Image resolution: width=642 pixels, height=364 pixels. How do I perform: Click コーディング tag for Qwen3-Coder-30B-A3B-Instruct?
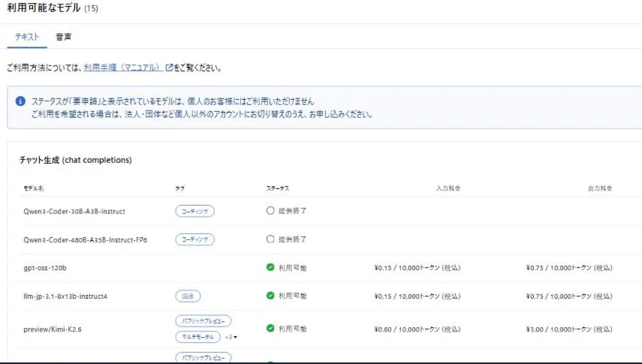pos(195,212)
